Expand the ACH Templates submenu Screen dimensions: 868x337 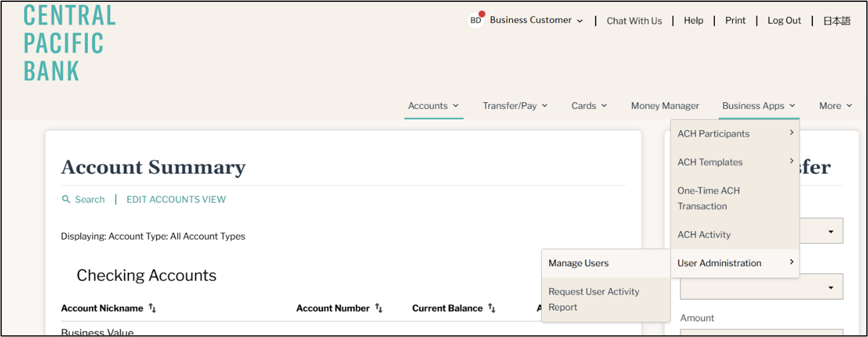pyautogui.click(x=735, y=162)
